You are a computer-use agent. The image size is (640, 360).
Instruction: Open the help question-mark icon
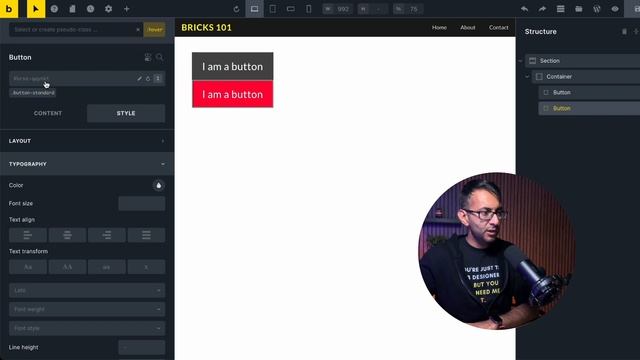tap(54, 9)
